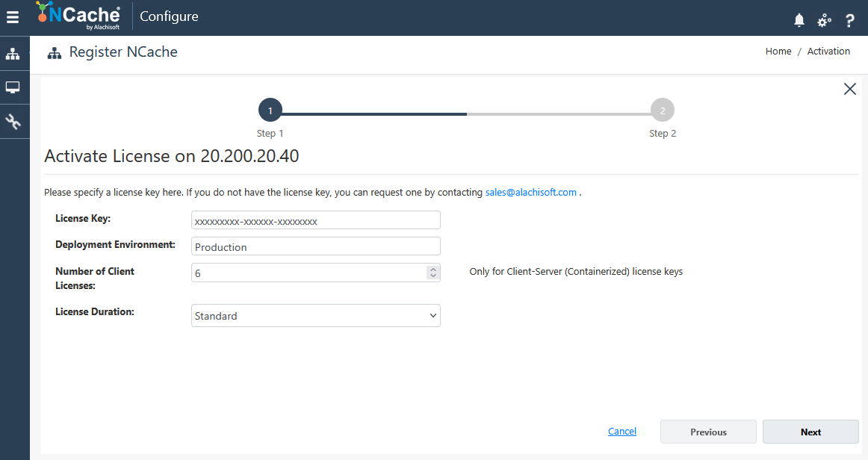Screen dimensions: 868x460
Task: Select the Activation breadcrumb
Action: click(x=828, y=52)
